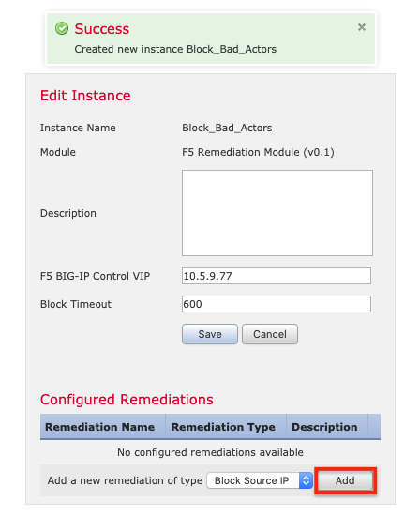This screenshot has width=420, height=532.
Task: Click the Edit Instance heading
Action: point(85,96)
